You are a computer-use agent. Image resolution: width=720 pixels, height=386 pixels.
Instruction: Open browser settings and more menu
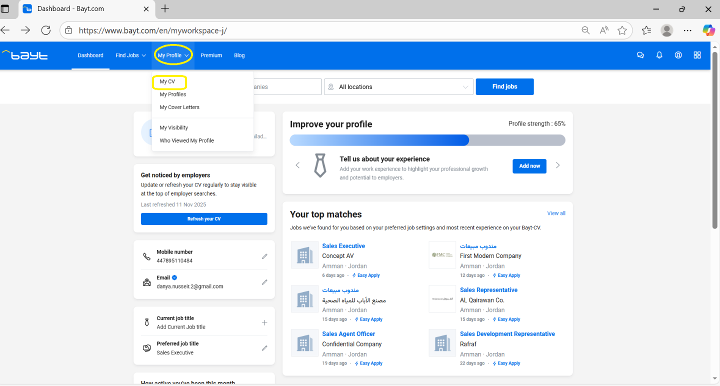(687, 30)
